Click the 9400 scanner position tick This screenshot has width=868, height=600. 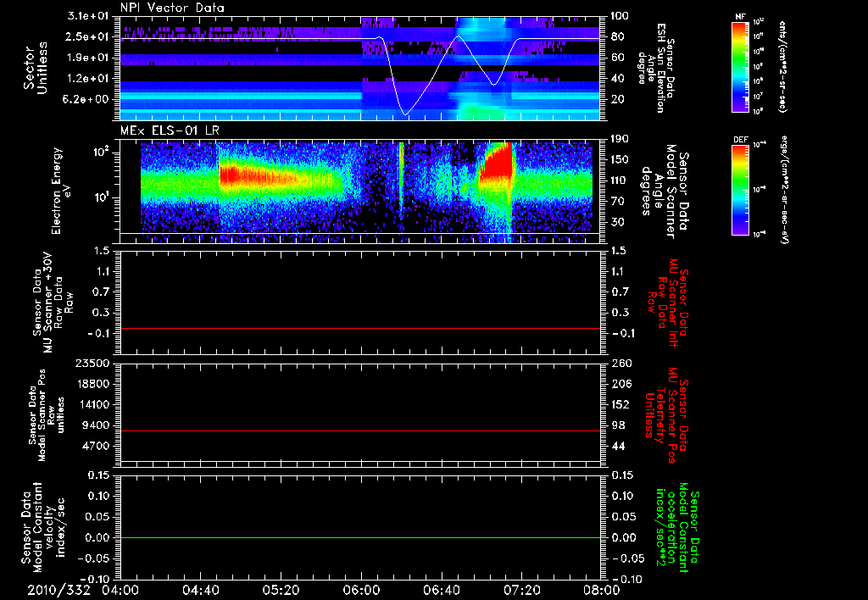point(95,425)
